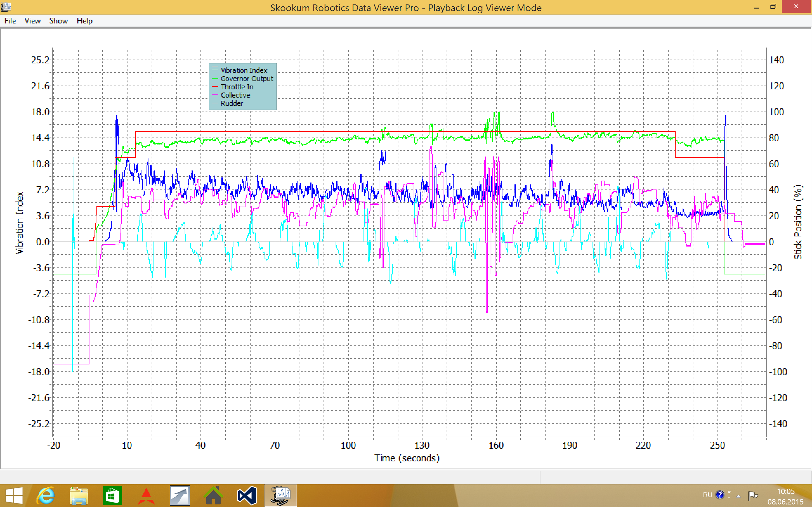The image size is (812, 507).
Task: Click the clock showing 10:05
Action: 785,491
